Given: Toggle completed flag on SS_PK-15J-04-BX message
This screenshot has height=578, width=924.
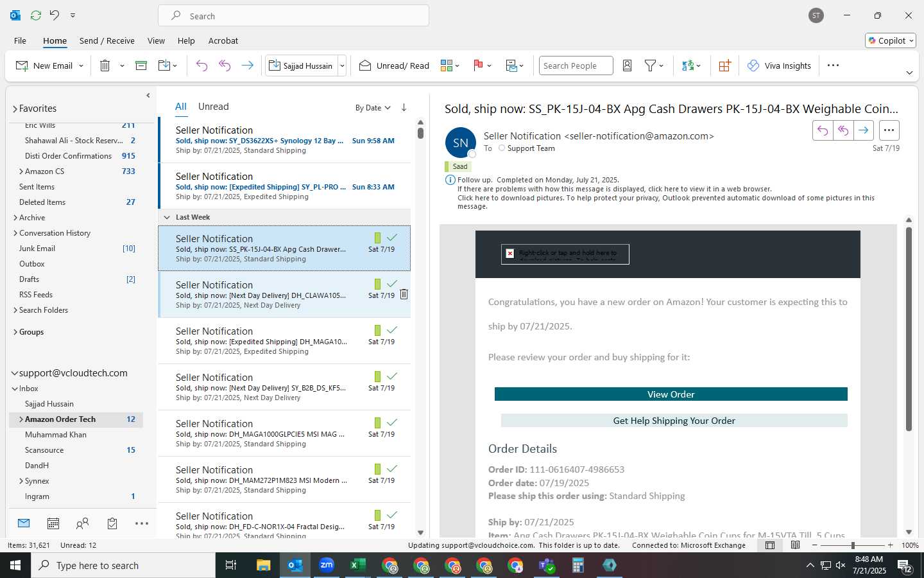Looking at the screenshot, I should [x=392, y=238].
